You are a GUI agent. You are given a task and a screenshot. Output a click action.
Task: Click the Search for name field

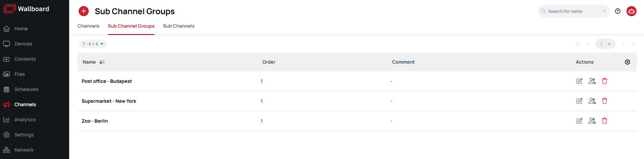click(573, 11)
